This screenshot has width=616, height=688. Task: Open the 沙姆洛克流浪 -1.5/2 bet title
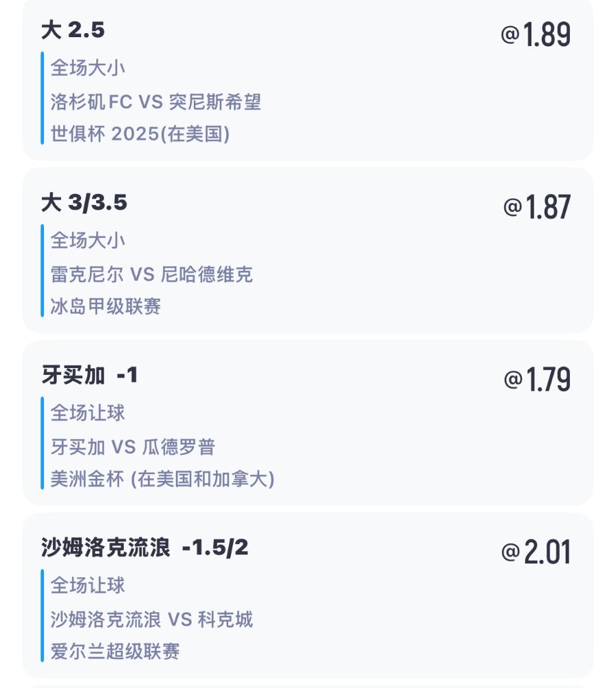click(x=144, y=548)
